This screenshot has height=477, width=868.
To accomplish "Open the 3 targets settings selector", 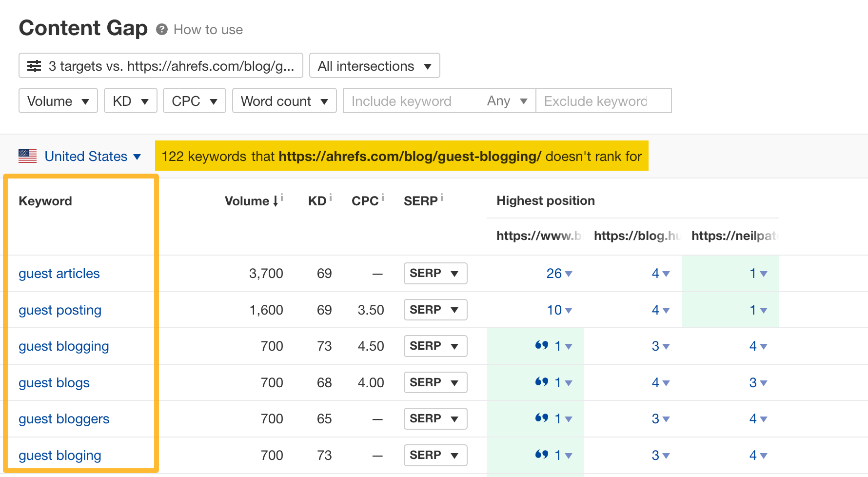I will tap(161, 65).
